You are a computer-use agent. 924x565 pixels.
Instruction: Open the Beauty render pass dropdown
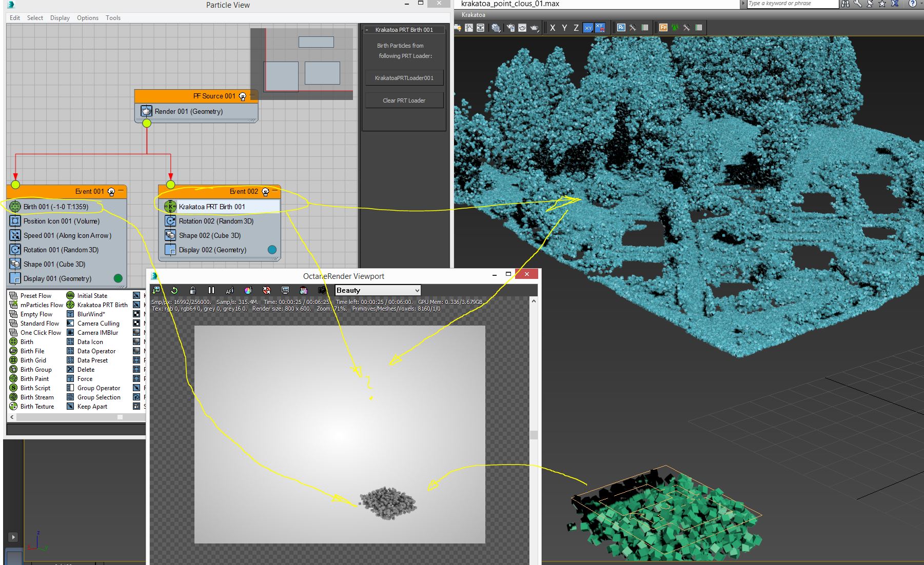coord(378,290)
